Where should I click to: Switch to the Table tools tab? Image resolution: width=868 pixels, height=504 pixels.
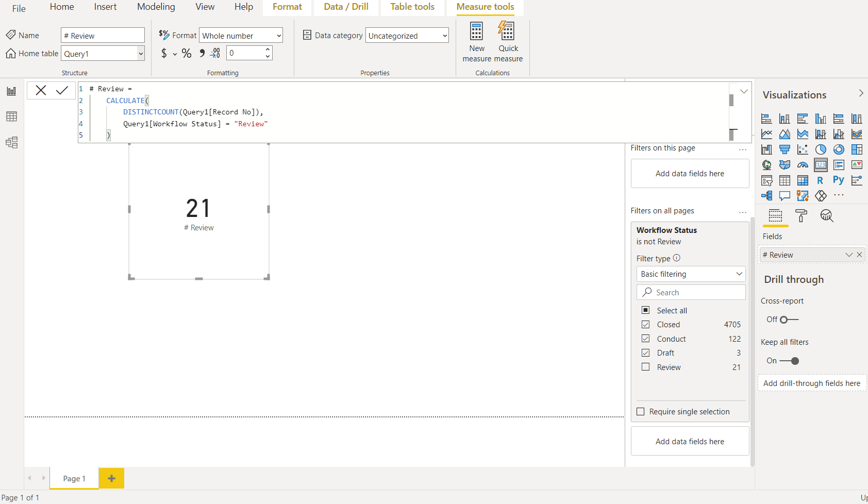click(412, 7)
